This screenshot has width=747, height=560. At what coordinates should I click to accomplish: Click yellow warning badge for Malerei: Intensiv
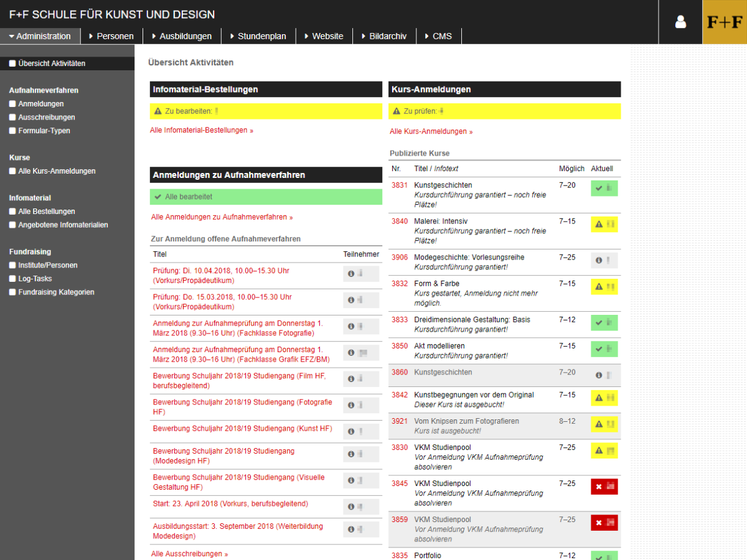tap(604, 224)
